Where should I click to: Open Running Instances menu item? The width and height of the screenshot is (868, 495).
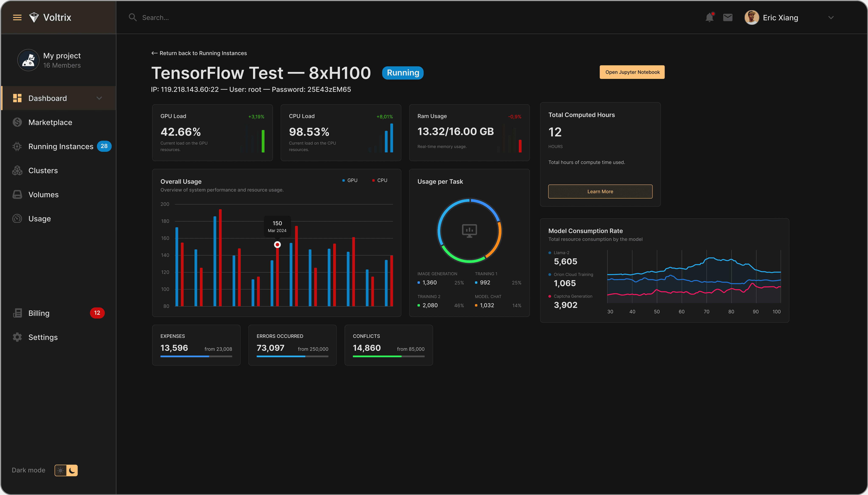pos(58,147)
